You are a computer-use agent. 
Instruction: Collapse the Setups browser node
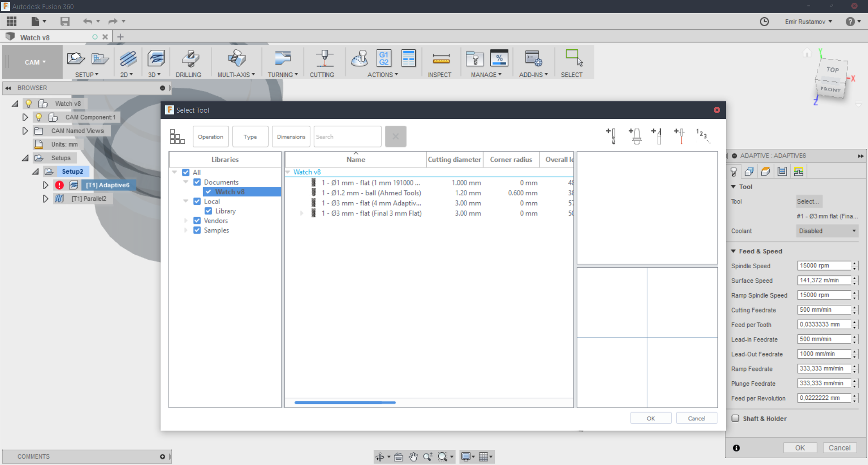pyautogui.click(x=25, y=158)
